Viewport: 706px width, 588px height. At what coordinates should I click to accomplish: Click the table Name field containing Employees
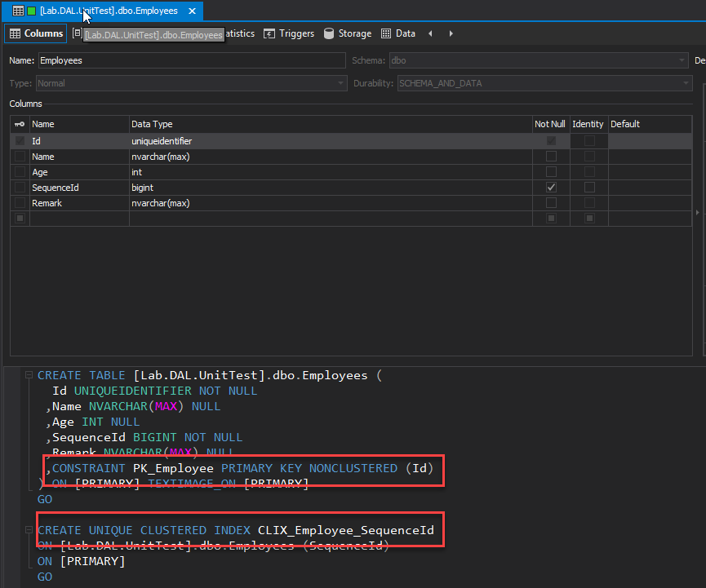pos(192,60)
